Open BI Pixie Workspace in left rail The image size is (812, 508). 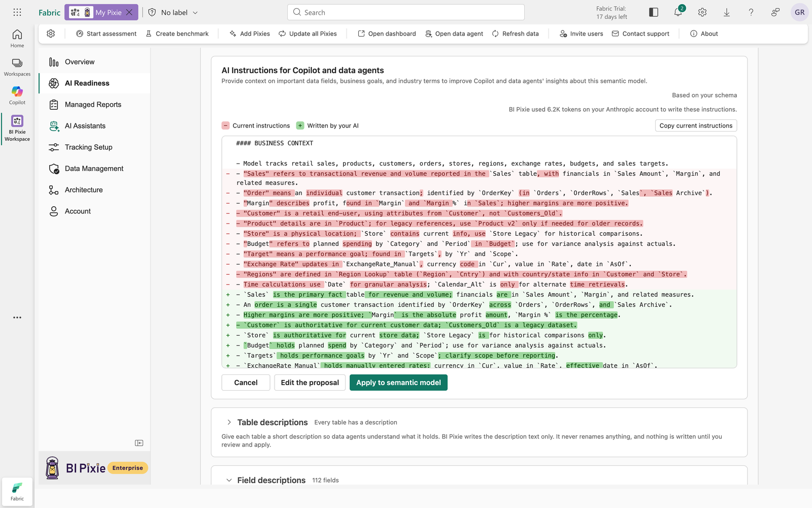coord(17,128)
